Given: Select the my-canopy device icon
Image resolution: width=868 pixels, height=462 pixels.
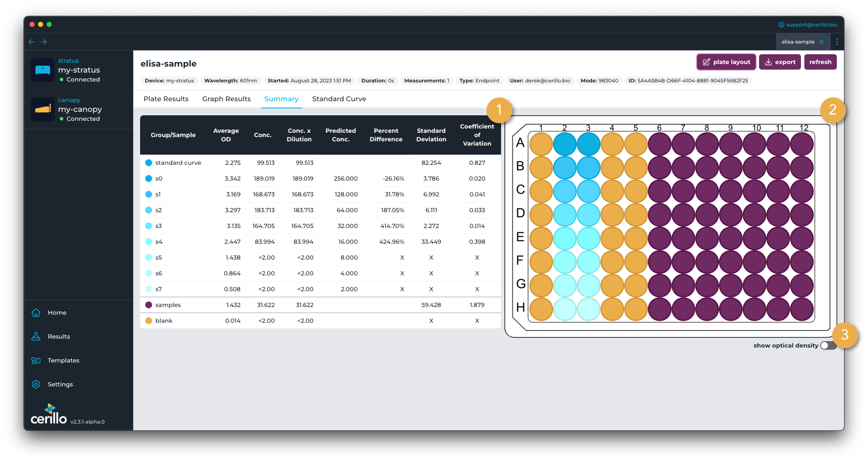Looking at the screenshot, I should coord(43,109).
